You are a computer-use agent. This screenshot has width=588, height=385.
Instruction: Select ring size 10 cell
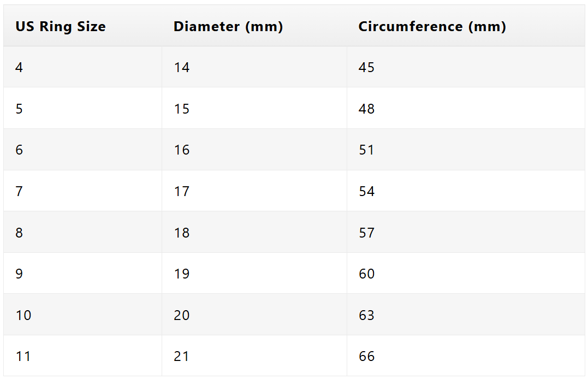[x=82, y=315]
